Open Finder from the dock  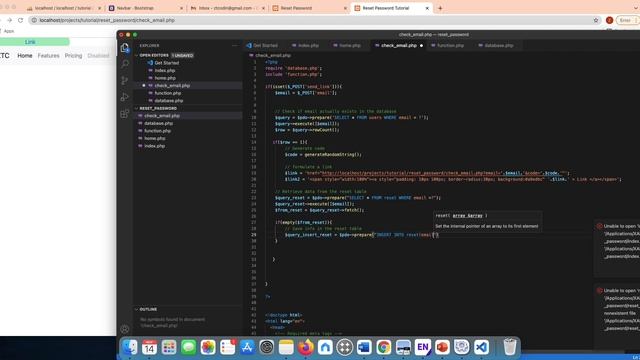(x=130, y=347)
